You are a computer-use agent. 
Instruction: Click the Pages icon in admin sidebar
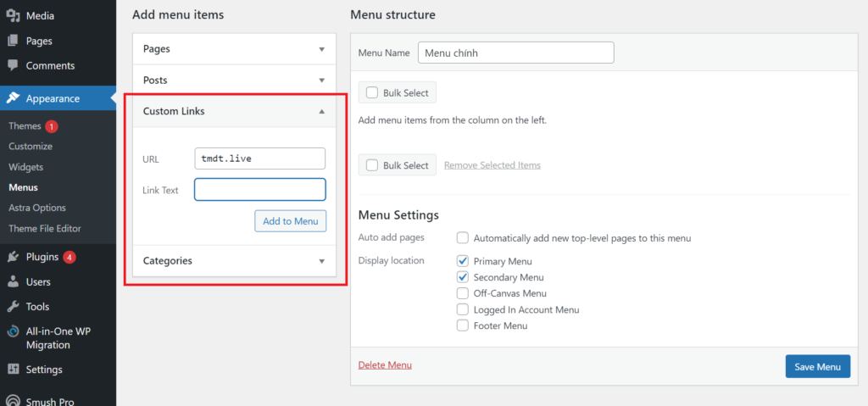point(14,41)
